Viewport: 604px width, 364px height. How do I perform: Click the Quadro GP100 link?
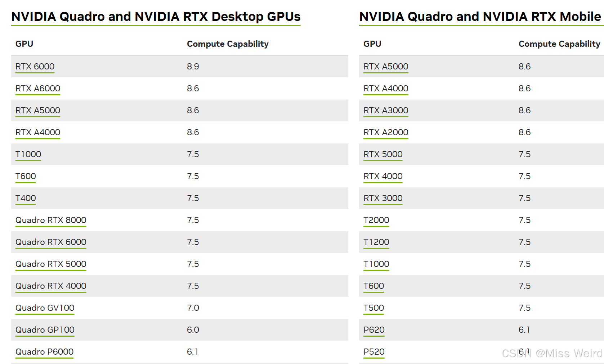point(45,330)
